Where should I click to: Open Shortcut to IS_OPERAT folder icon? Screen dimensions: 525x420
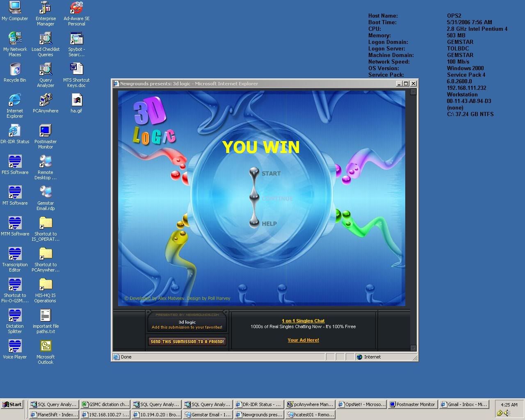click(46, 229)
